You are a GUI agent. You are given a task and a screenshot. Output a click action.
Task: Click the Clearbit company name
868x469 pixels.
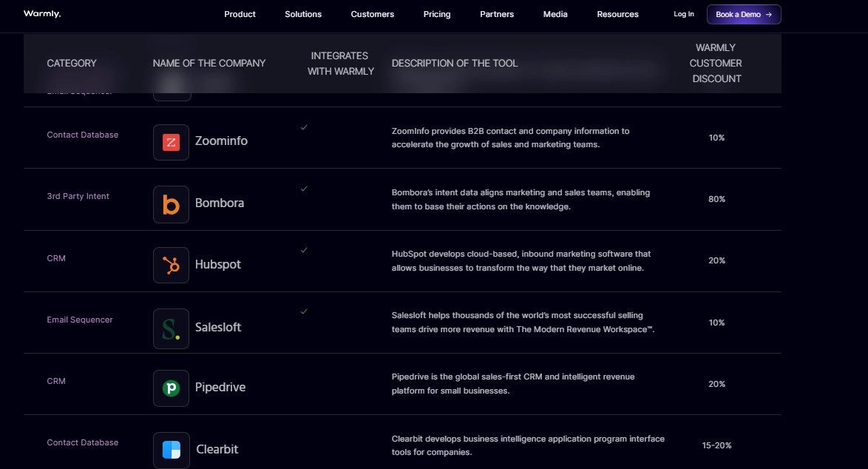click(217, 450)
